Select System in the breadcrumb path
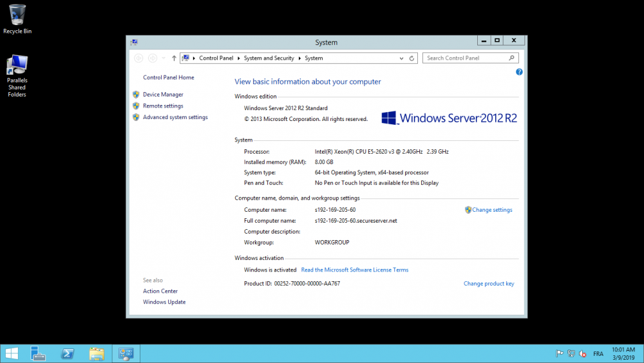Screen dimensions: 644x363 point(314,59)
